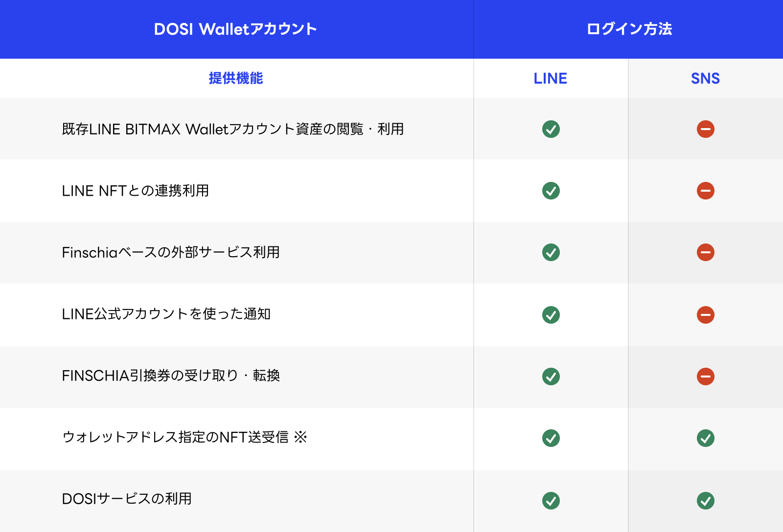Select the SNS column header

(x=705, y=79)
